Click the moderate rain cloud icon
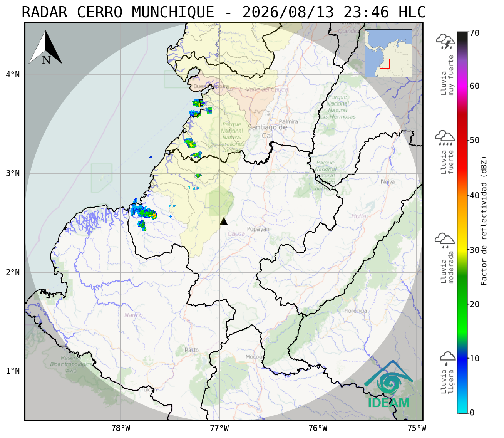Screen dimensions: 504x438 click(445, 241)
